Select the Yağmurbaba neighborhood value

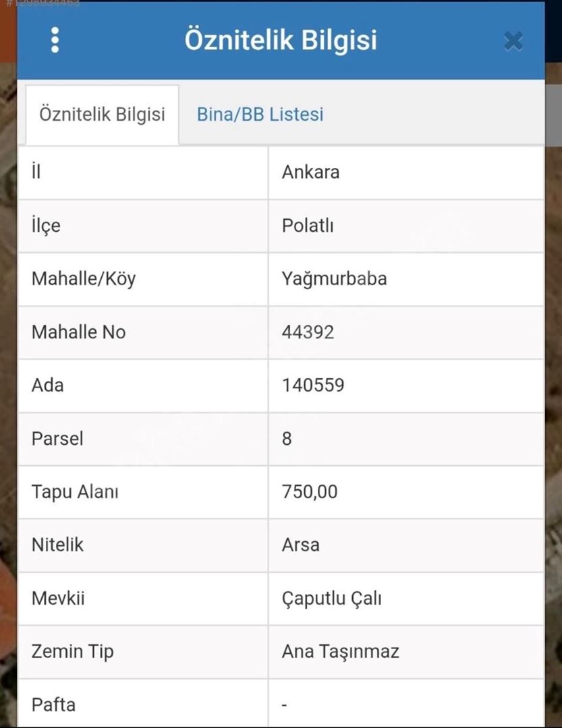point(334,279)
